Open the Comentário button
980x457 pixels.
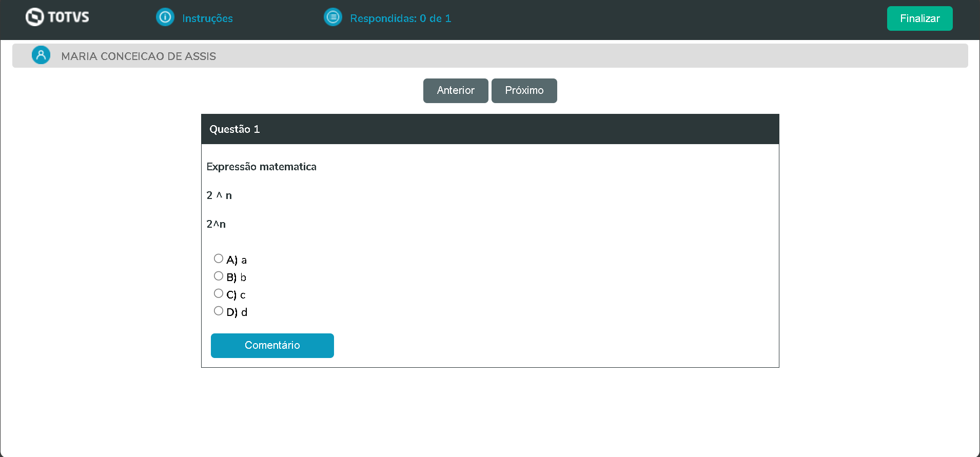tap(272, 346)
